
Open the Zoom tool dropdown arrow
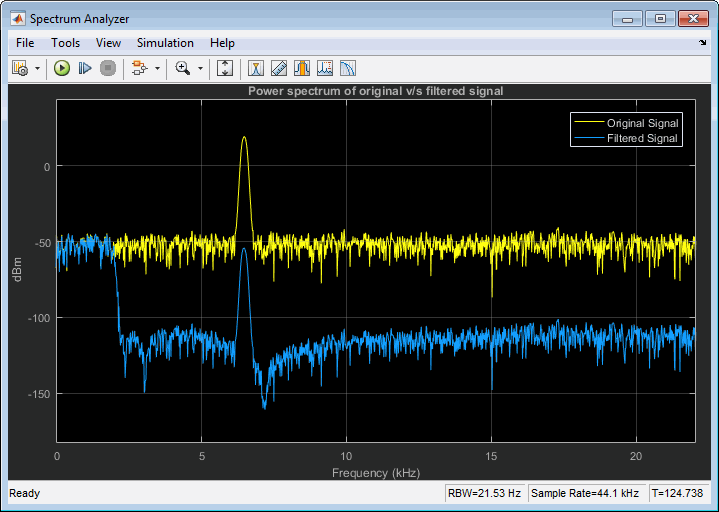click(201, 69)
